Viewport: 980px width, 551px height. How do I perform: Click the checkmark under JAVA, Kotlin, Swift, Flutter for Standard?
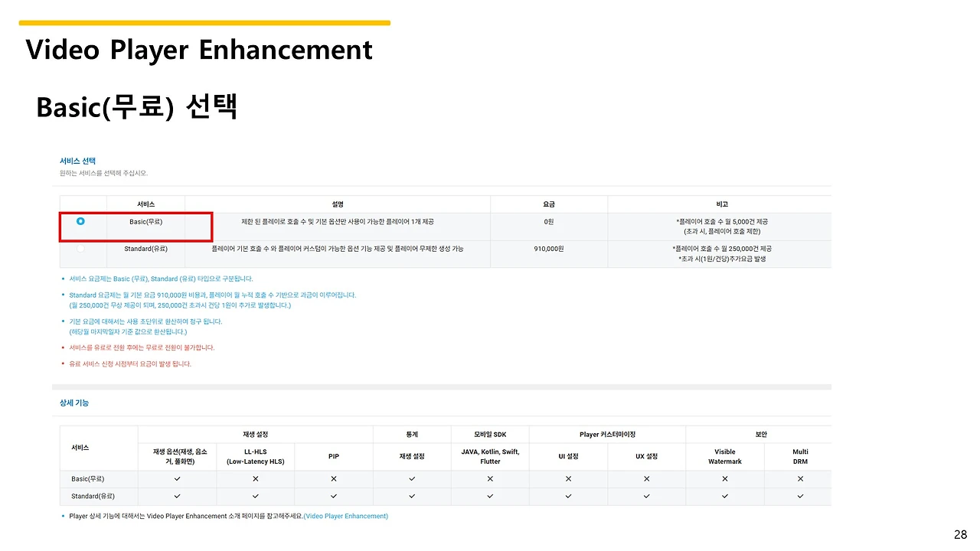click(490, 495)
